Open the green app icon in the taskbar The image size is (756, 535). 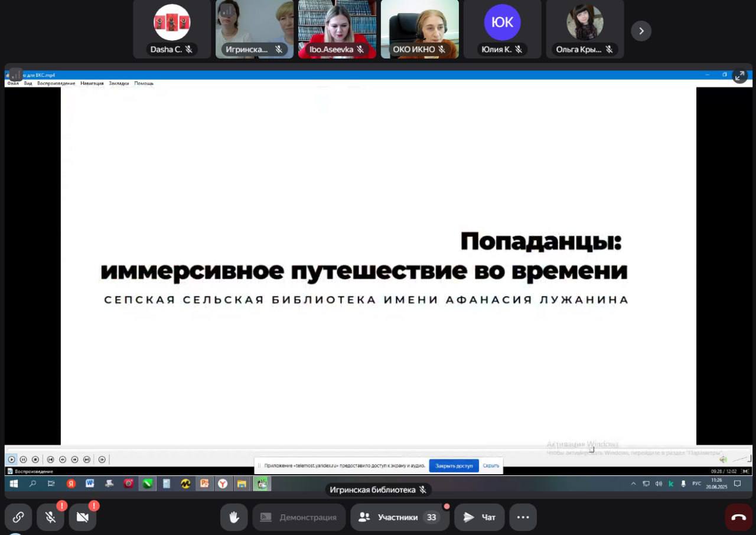coord(147,484)
